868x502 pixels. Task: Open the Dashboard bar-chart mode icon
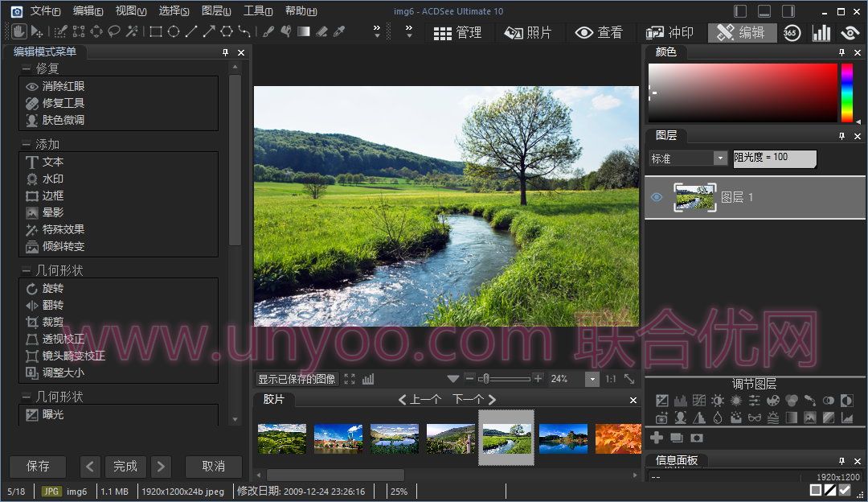(821, 33)
